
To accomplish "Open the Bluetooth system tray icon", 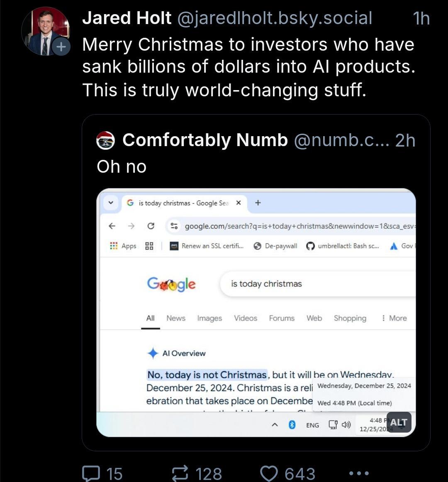I will pyautogui.click(x=292, y=425).
